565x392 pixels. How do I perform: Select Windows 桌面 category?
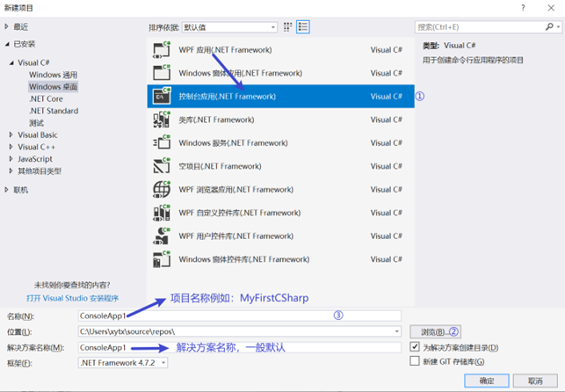[x=54, y=87]
